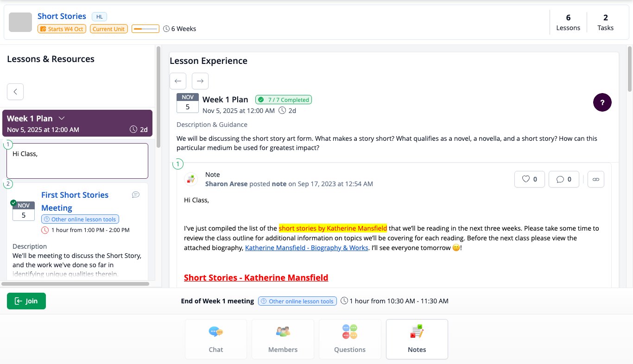Image resolution: width=633 pixels, height=364 pixels.
Task: Collapse Lessons & Resources panel with the back chevron
Action: pyautogui.click(x=15, y=92)
